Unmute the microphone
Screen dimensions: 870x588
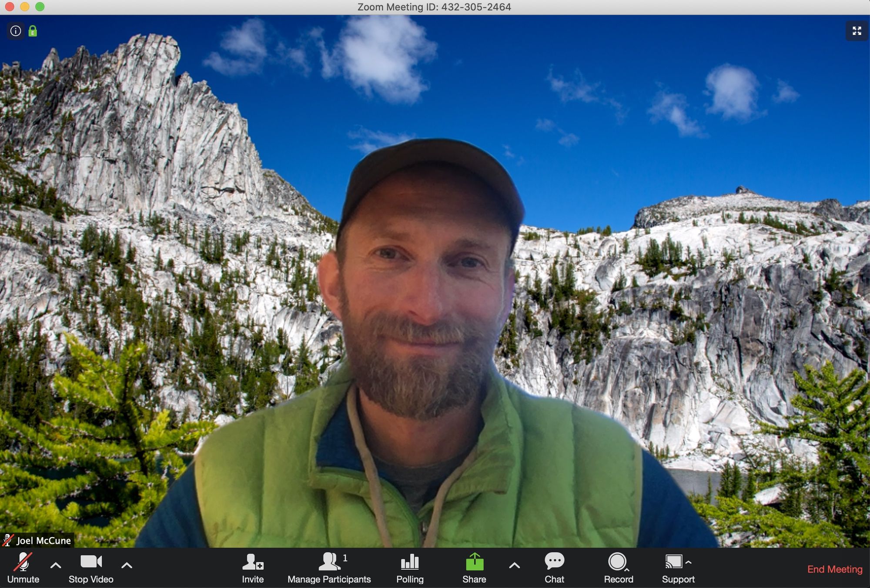pos(23,568)
